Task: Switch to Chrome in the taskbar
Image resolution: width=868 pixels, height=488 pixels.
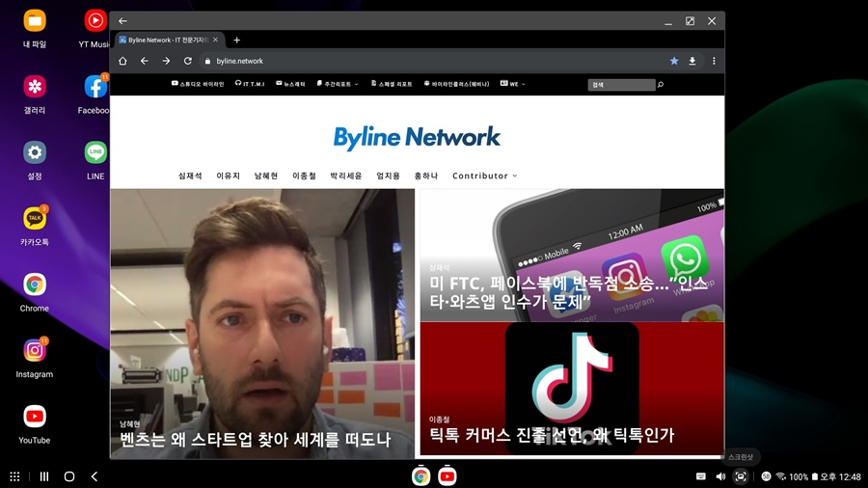Action: pyautogui.click(x=420, y=476)
